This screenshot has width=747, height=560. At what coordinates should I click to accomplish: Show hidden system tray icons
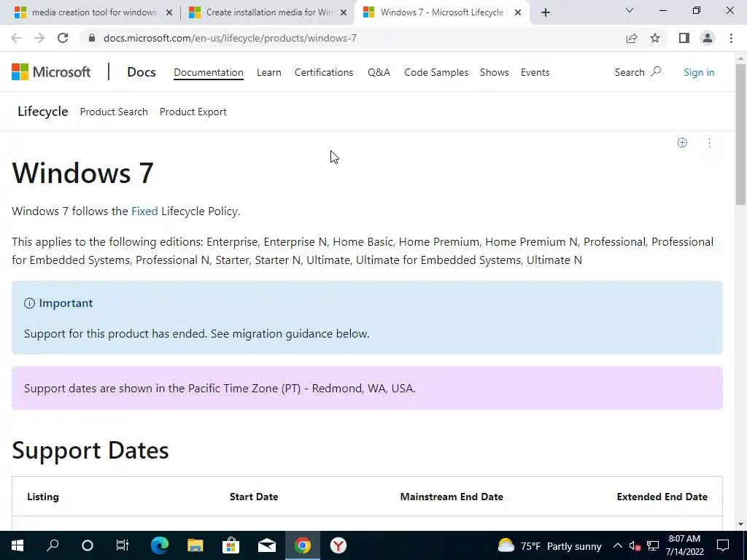[617, 545]
